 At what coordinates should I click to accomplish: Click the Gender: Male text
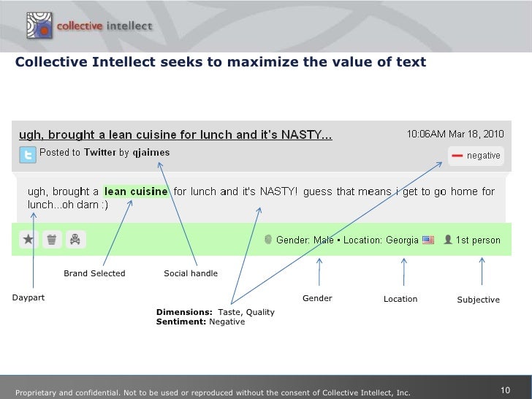coord(305,240)
